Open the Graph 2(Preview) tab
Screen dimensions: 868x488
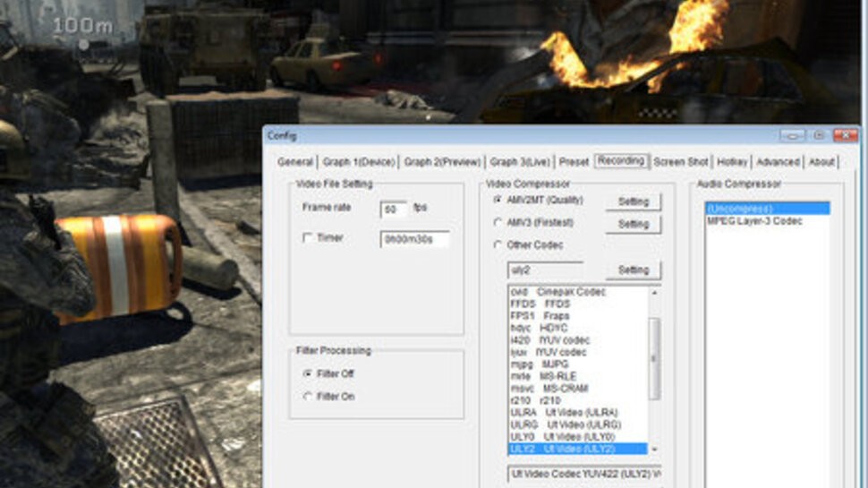[x=441, y=162]
